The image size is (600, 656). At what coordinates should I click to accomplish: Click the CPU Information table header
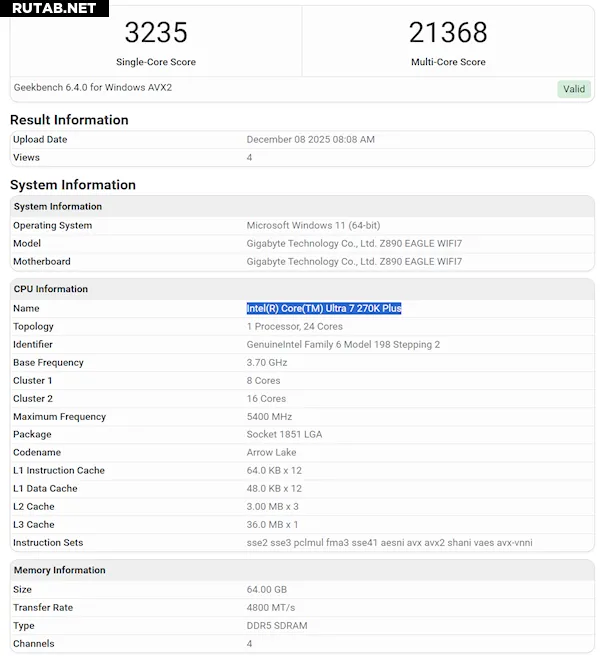tap(51, 289)
